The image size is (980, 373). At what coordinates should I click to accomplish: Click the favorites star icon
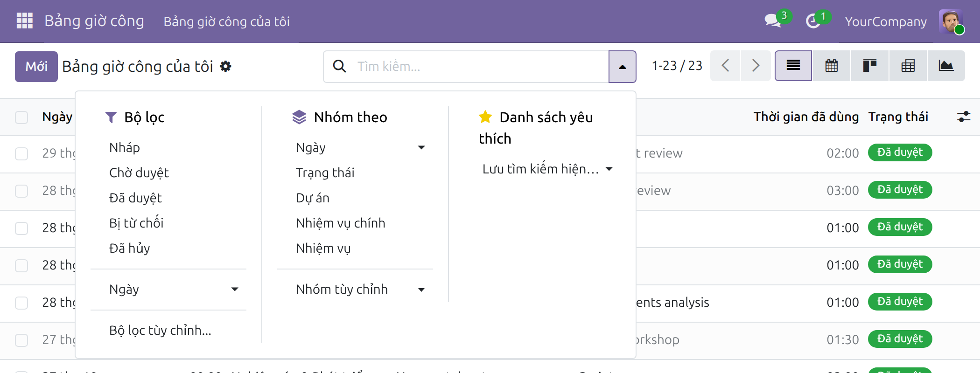point(485,117)
